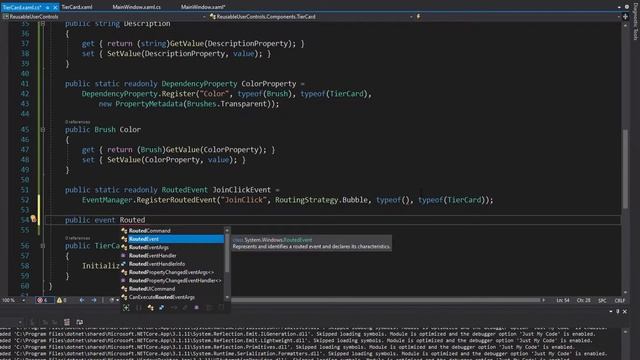The image size is (640, 360).
Task: Toggle the IntelliSense expander filter
Action: pyautogui.click(x=126, y=308)
